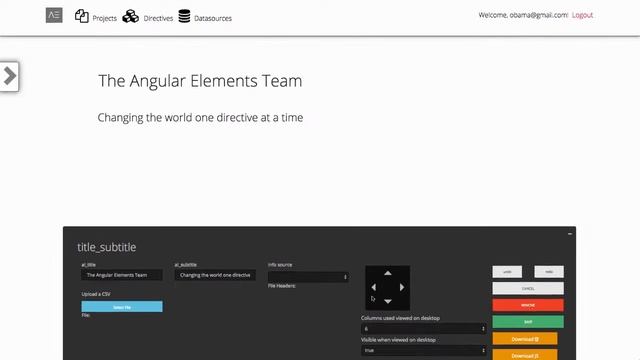The image size is (640, 360).
Task: Click the Datasources database icon
Action: coord(184,16)
